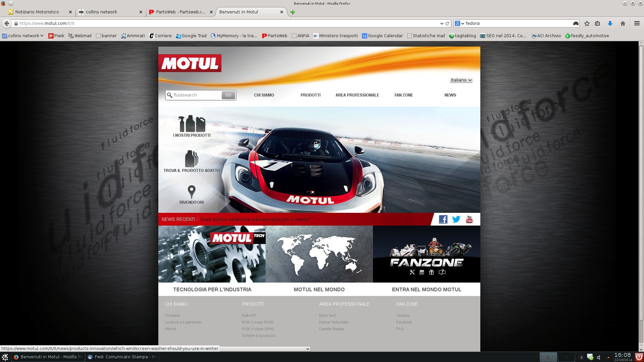Open the Google Calendar bookmark

pos(382,36)
